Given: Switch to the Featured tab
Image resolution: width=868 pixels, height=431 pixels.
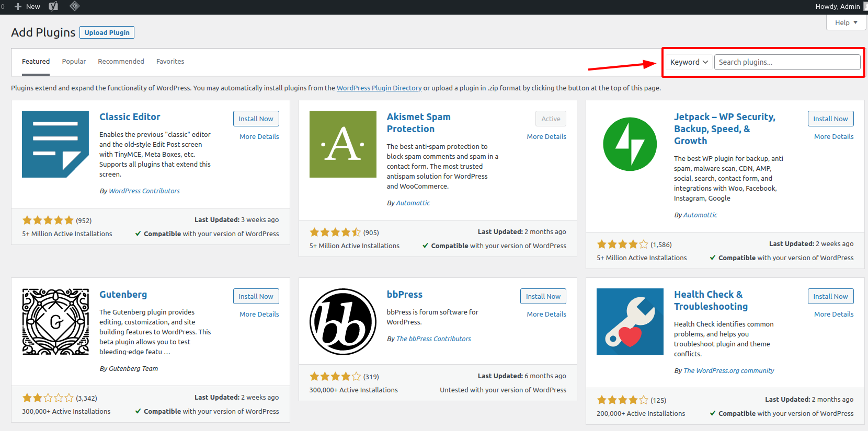Looking at the screenshot, I should point(36,62).
